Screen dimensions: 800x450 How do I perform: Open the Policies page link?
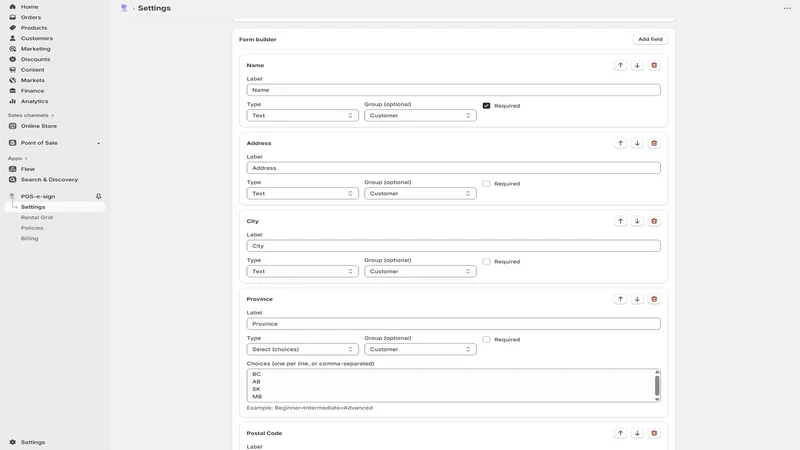[32, 228]
